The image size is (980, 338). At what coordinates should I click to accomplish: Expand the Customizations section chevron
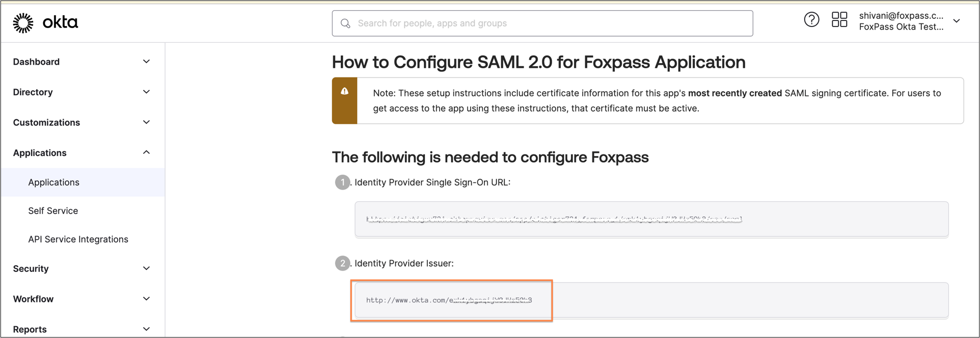[x=146, y=122]
